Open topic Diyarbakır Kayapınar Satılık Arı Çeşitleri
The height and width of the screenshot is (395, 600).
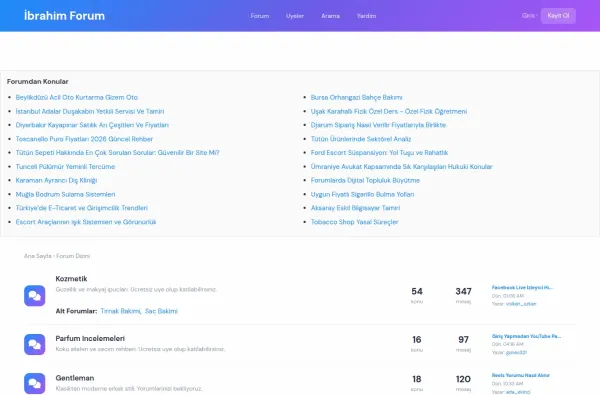click(x=92, y=125)
